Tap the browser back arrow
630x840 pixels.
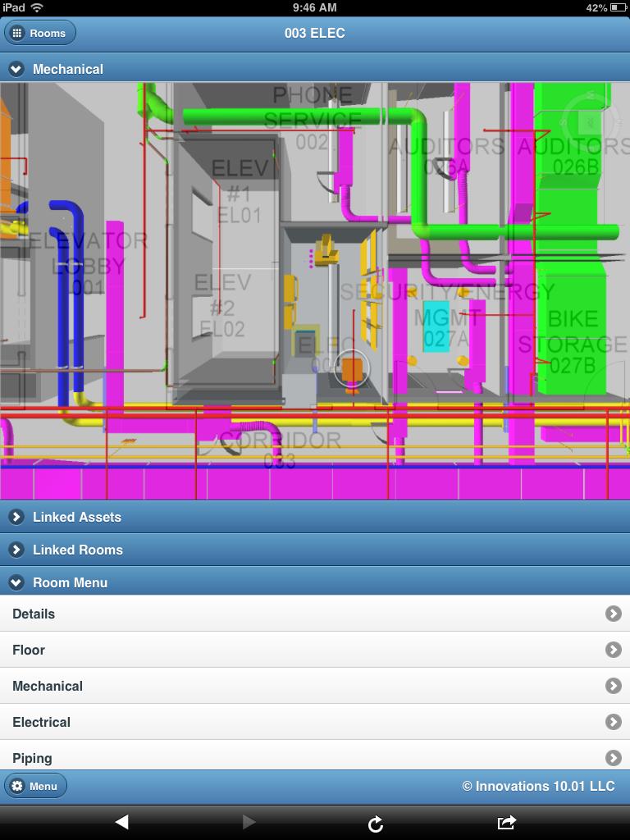(121, 822)
